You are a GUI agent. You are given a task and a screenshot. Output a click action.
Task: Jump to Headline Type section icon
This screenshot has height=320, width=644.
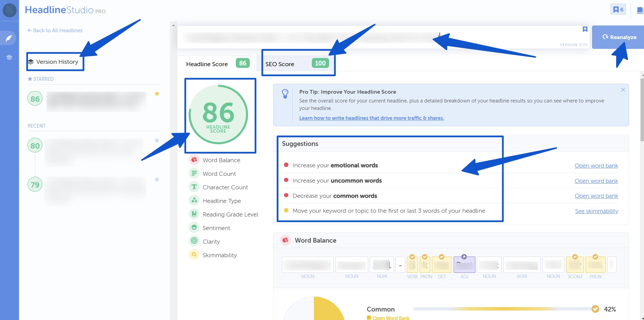click(x=194, y=201)
